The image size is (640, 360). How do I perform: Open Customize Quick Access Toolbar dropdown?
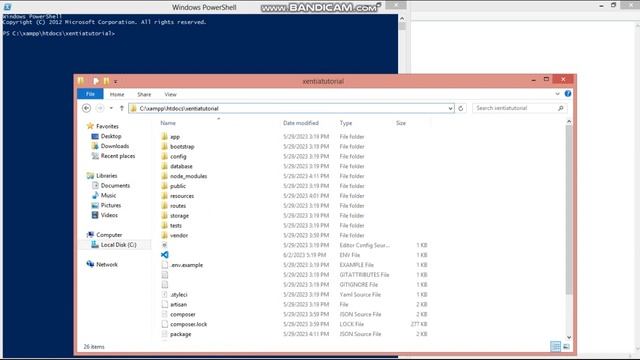pyautogui.click(x=116, y=81)
